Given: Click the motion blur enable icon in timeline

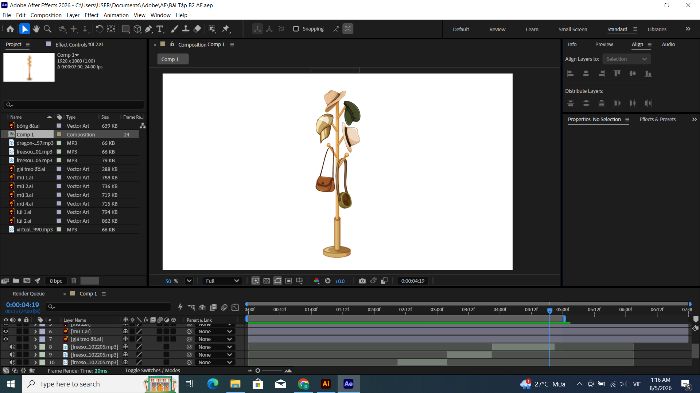Looking at the screenshot, I should click(x=224, y=307).
